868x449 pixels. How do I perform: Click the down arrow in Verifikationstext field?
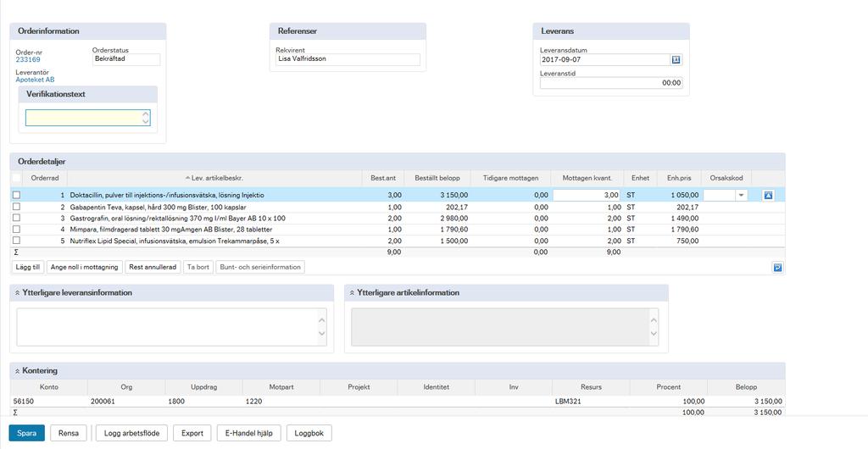[146, 122]
